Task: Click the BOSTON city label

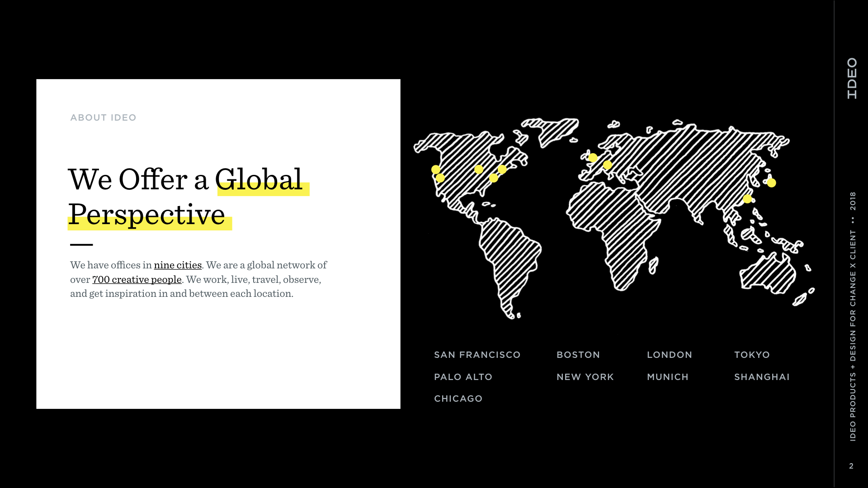Action: click(x=578, y=355)
